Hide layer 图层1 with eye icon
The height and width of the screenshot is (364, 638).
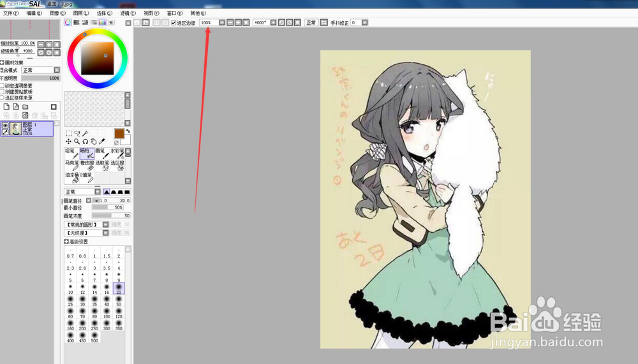point(5,126)
